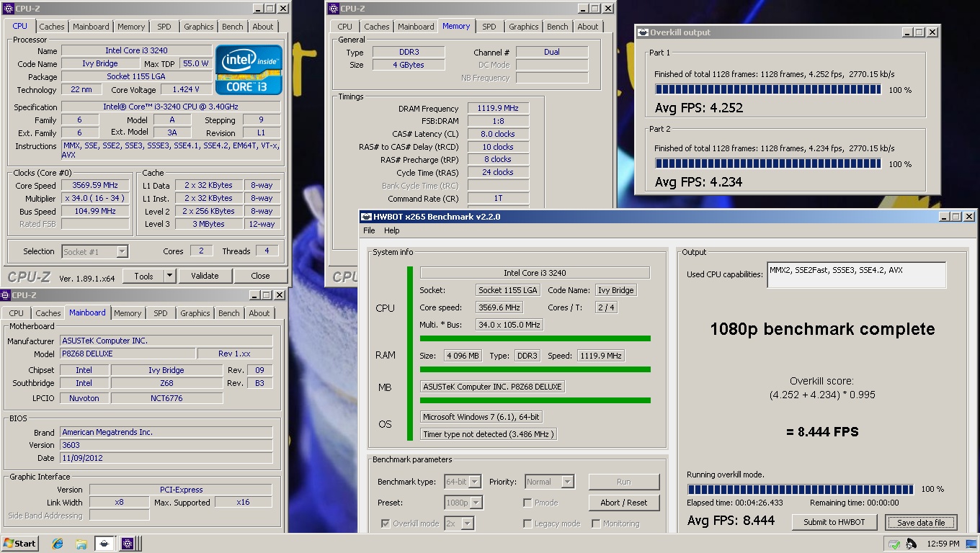This screenshot has width=980, height=553.
Task: Click the CPU-Z Close button
Action: [x=260, y=276]
